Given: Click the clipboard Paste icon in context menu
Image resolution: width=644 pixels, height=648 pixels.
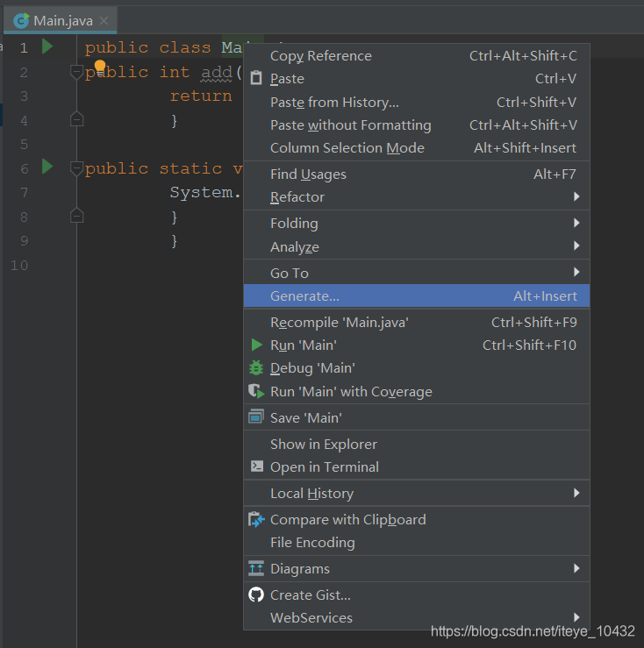Looking at the screenshot, I should (x=256, y=78).
